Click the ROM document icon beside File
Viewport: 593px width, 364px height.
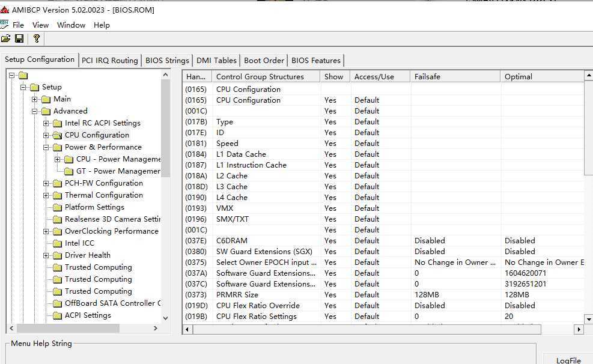click(4, 25)
